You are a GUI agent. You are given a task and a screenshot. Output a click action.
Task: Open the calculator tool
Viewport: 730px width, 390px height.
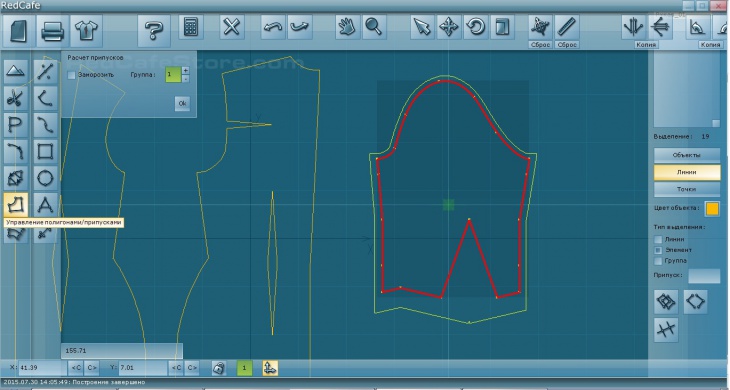click(x=191, y=27)
